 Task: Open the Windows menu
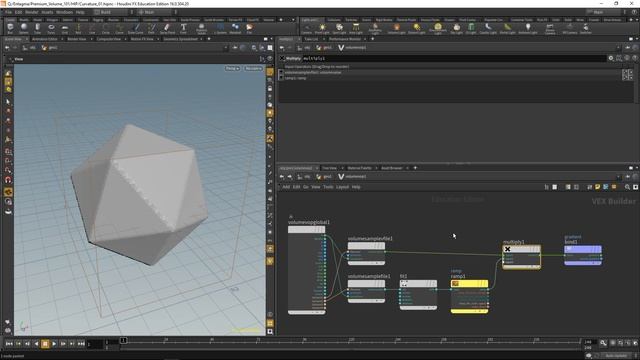click(x=64, y=12)
